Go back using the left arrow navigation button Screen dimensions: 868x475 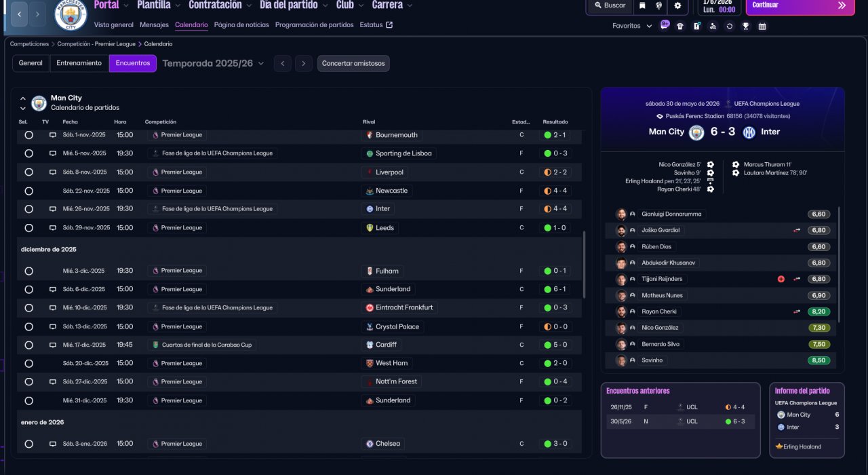19,14
